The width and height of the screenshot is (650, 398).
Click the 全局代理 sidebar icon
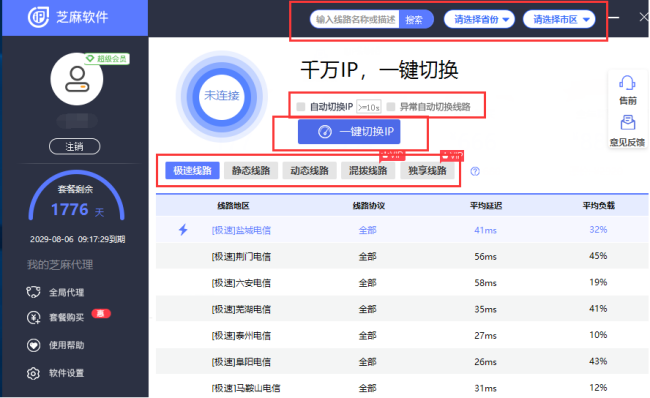(34, 292)
